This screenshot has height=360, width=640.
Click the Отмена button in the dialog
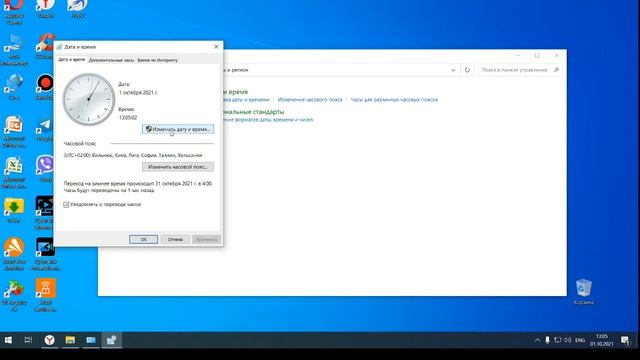175,239
